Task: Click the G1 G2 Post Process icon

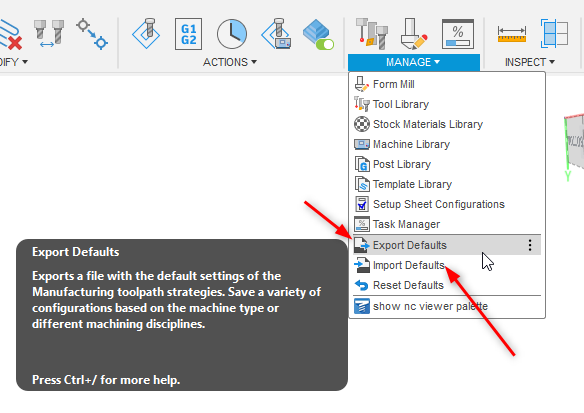Action: pos(188,34)
